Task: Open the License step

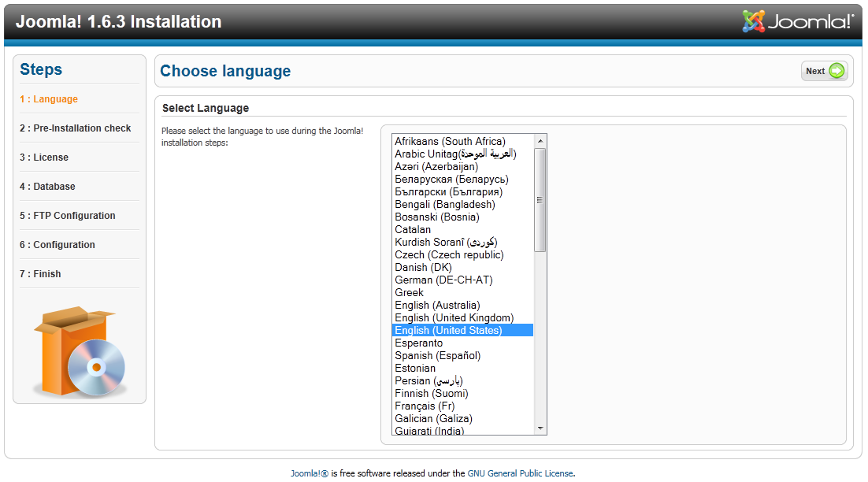Action: [44, 158]
